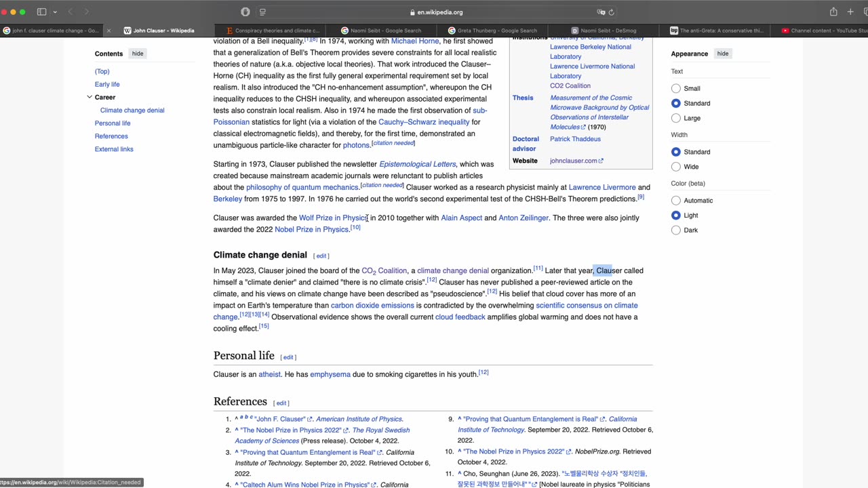
Task: Select Light color mode
Action: (675, 216)
